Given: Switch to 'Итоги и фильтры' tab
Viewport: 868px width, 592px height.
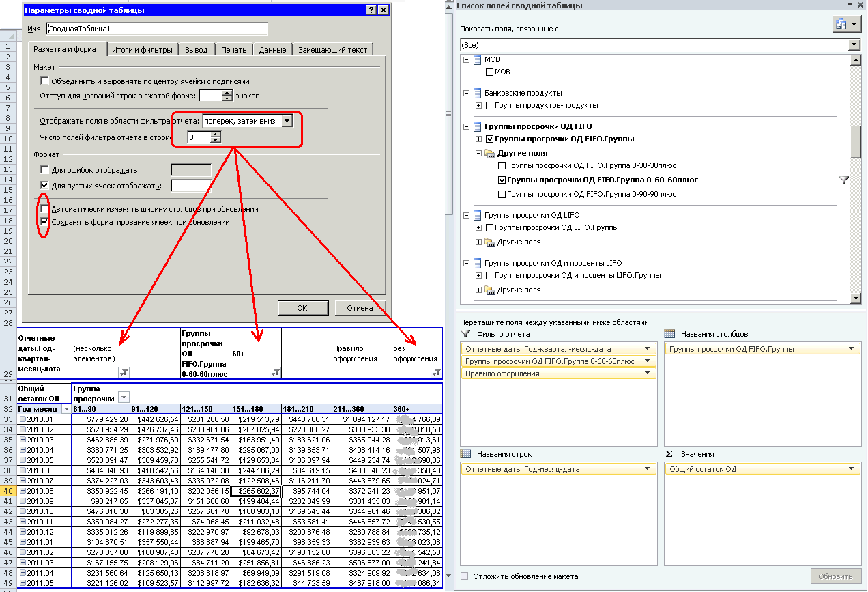Looking at the screenshot, I should (143, 50).
